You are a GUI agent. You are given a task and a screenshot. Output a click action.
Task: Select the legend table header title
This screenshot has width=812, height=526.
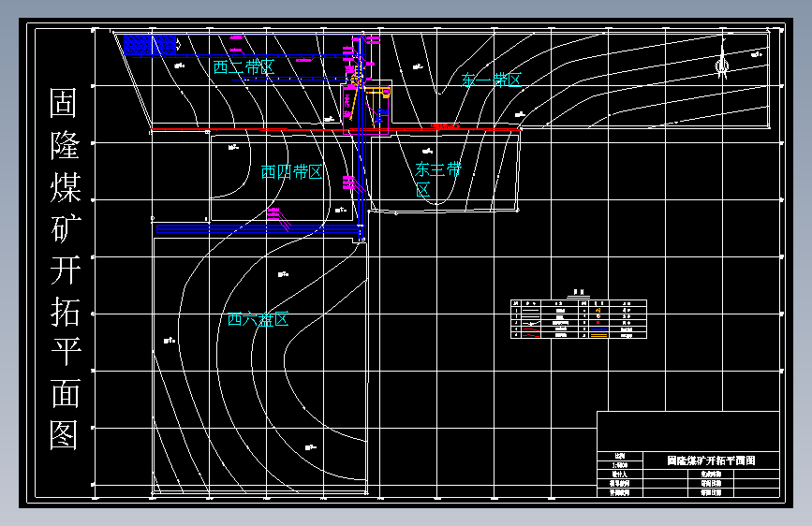point(579,293)
